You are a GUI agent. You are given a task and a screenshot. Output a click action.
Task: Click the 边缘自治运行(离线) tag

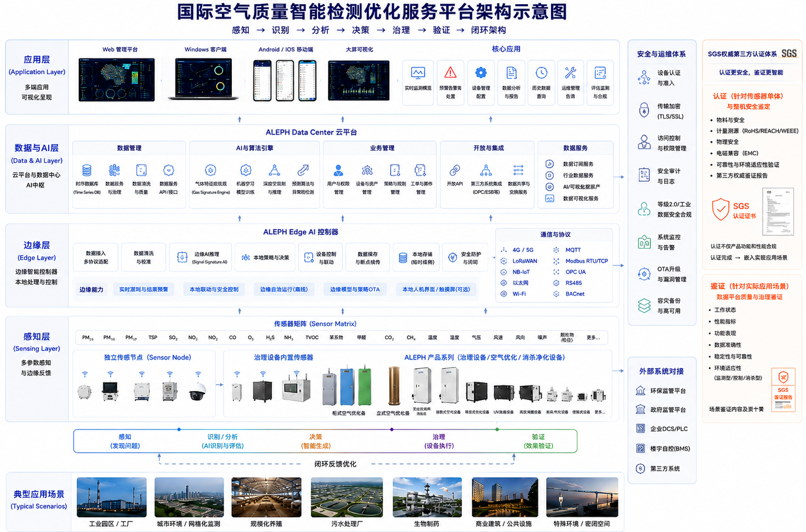284,289
